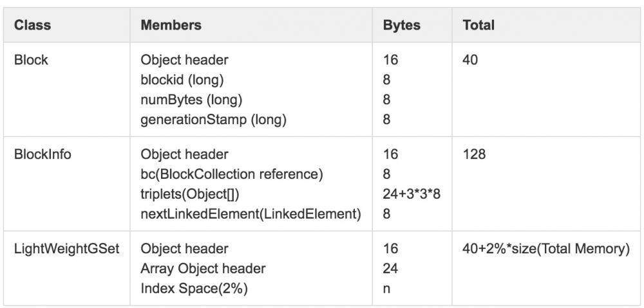Viewport: 644px width, 308px height.
Task: Select the total value 128 for BlockInfo
Action: (x=473, y=154)
